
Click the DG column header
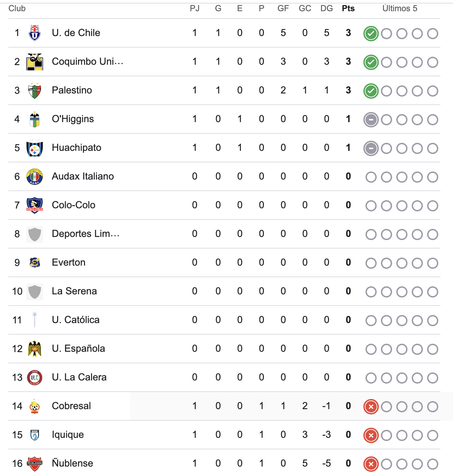[x=326, y=8]
